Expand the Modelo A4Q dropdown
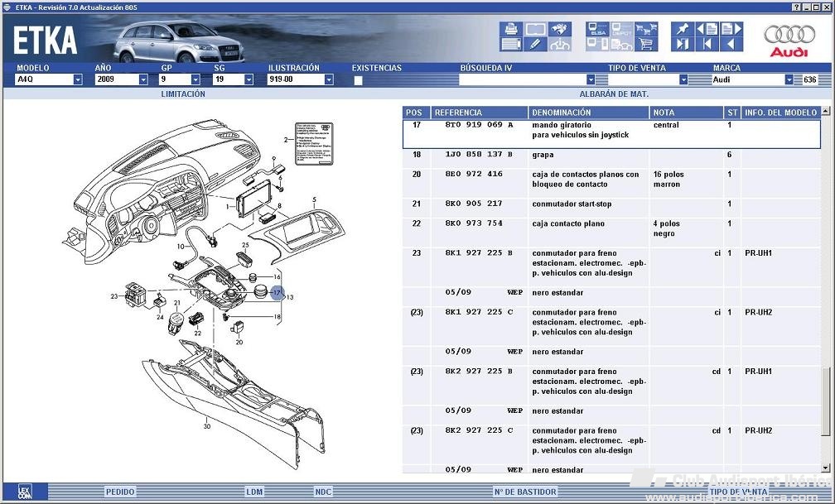This screenshot has height=504, width=835. click(x=78, y=79)
